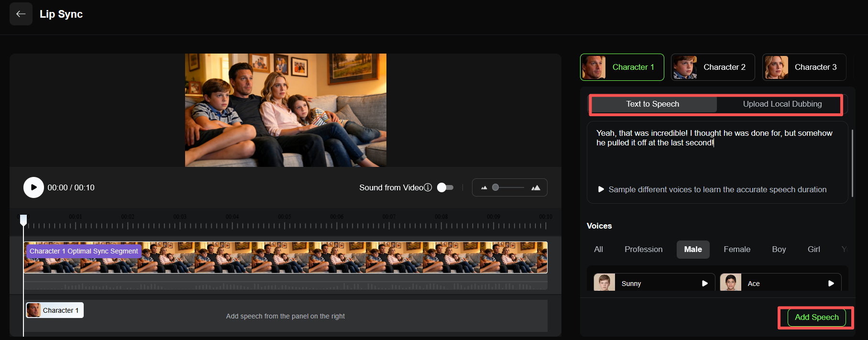Toggle Sound from Video switch
This screenshot has height=340, width=868.
pyautogui.click(x=445, y=187)
